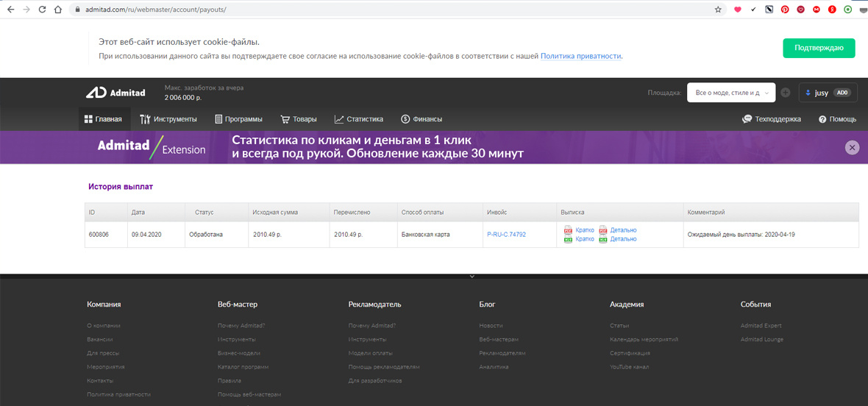Screen dimensions: 868x406
Task: Click the Admitad logo in header
Action: (115, 93)
